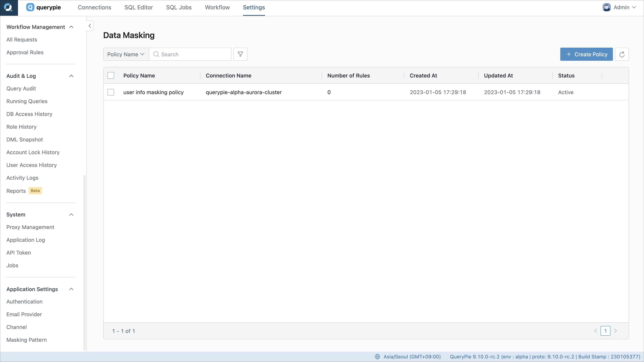Open DML Snapshot page

[25, 139]
